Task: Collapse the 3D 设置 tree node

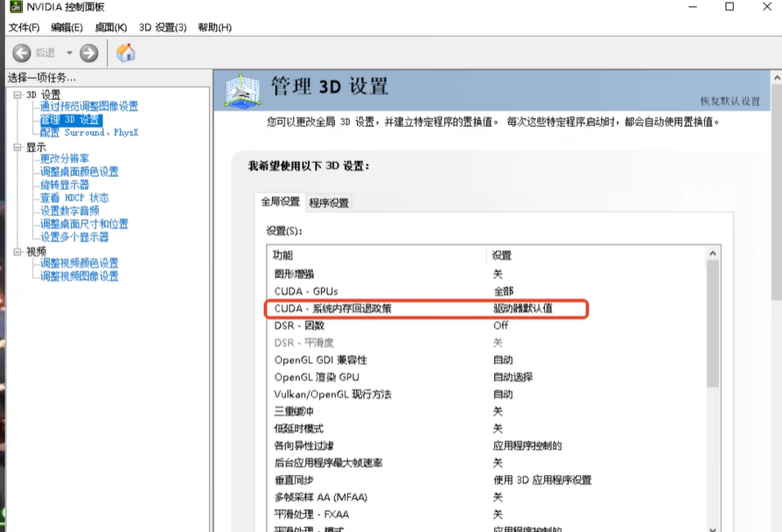Action: (17, 94)
